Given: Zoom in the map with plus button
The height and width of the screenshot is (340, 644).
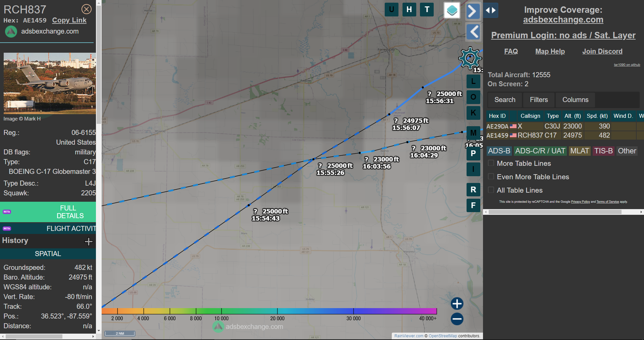Looking at the screenshot, I should pyautogui.click(x=457, y=303).
